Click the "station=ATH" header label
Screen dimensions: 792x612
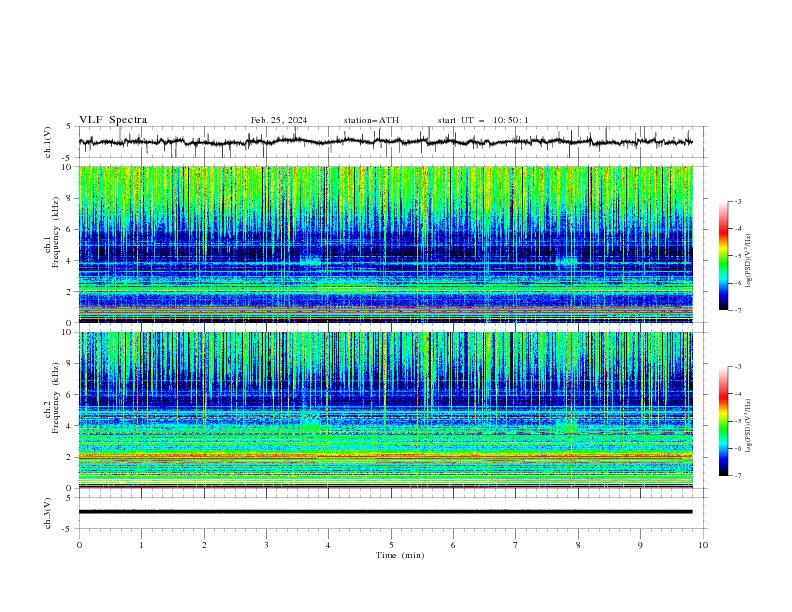click(371, 120)
